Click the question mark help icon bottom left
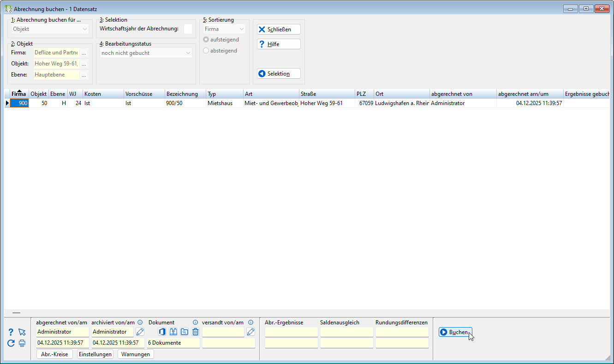Screen dimensions: 614x364 11,332
